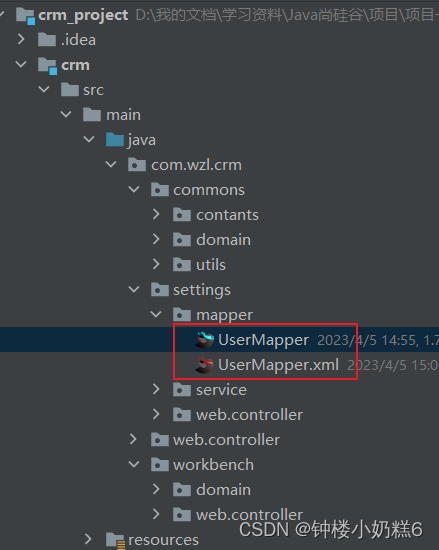Click the main folder icon
Viewport: 439px width, 550px height.
pyautogui.click(x=92, y=115)
